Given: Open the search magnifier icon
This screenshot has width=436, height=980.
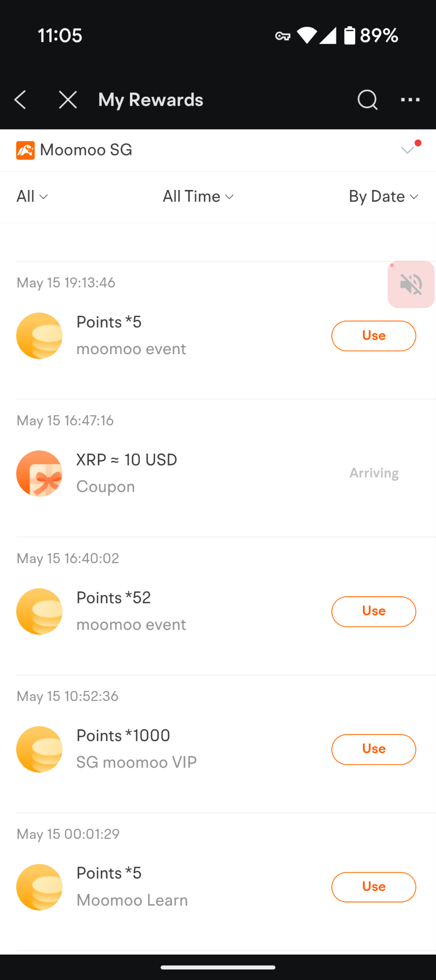Looking at the screenshot, I should 368,100.
